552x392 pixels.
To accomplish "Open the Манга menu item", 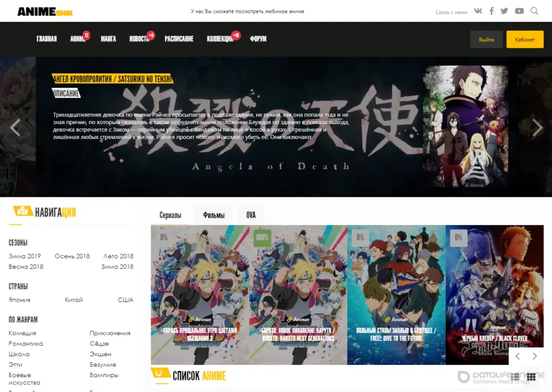I will tap(108, 39).
